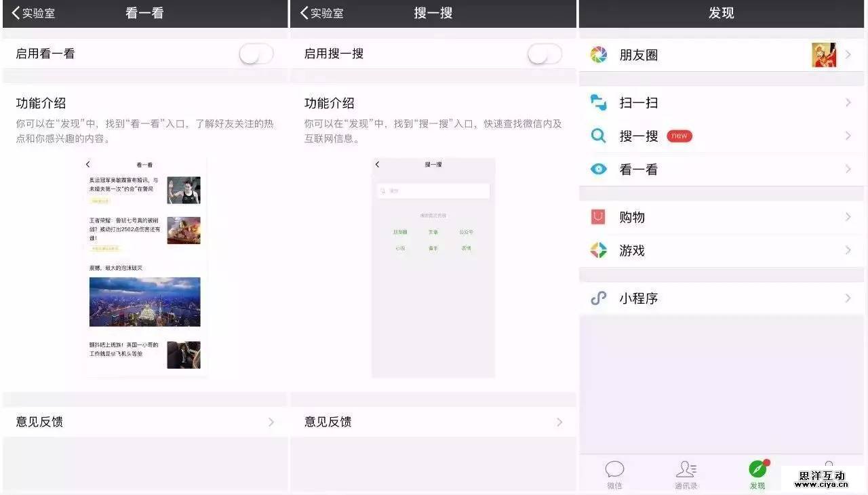This screenshot has width=868, height=495.
Task: Enable the 启用看一看 switch
Action: tap(256, 54)
